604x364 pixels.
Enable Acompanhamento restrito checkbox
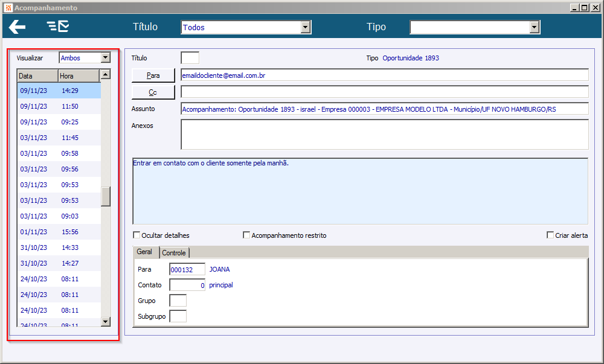coord(246,235)
